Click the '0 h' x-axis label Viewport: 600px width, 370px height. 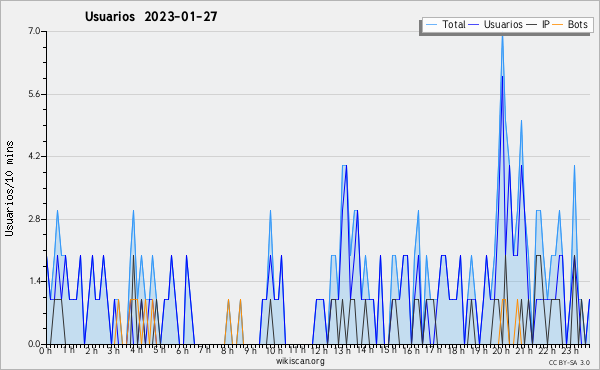tap(46, 351)
